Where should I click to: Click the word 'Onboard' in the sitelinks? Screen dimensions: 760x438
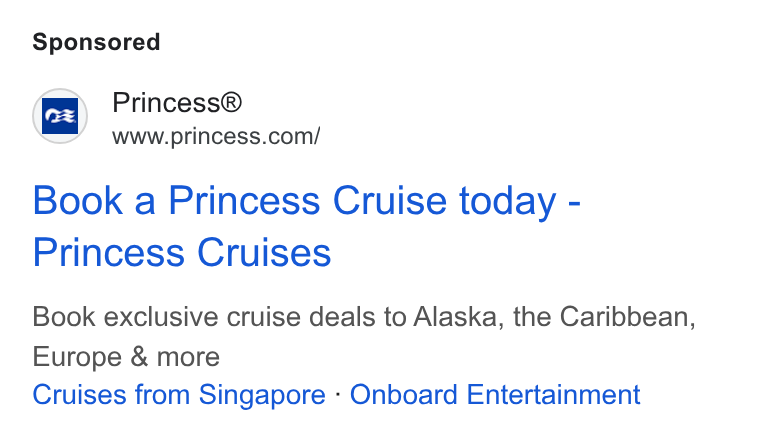coord(404,394)
